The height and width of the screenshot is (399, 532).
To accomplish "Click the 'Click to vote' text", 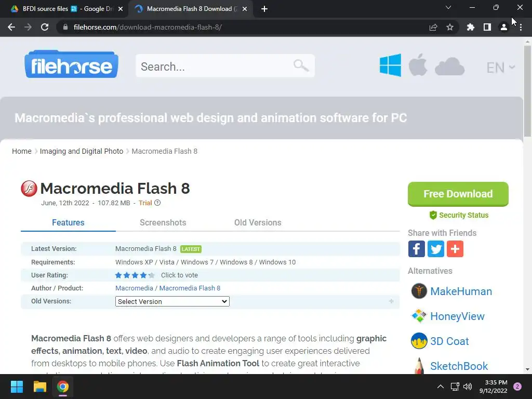I will pyautogui.click(x=179, y=275).
